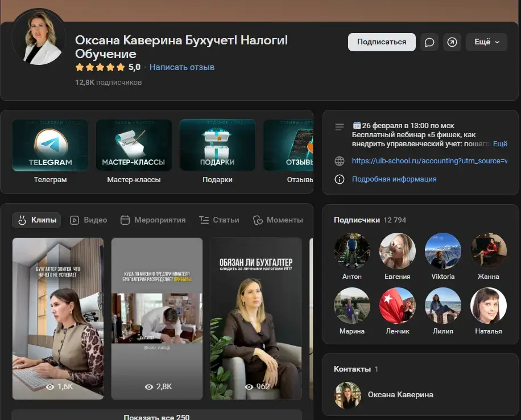Open the 12,8K подписчиков count

click(108, 82)
